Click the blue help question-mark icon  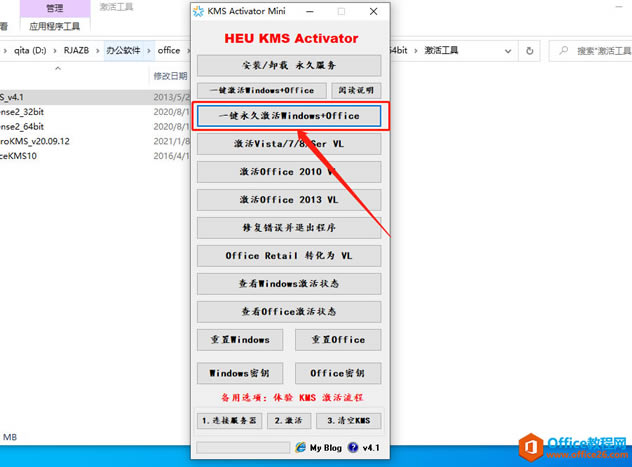(x=353, y=447)
